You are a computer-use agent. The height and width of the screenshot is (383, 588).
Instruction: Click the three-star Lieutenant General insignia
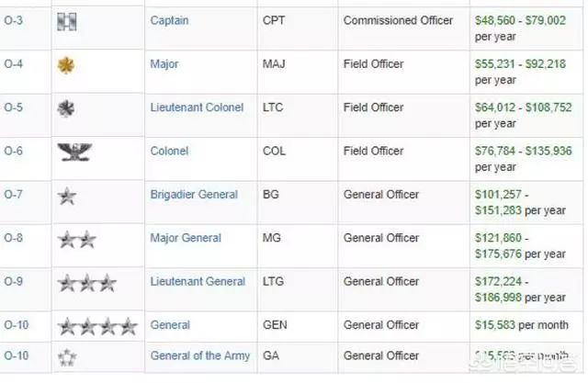[x=87, y=283]
